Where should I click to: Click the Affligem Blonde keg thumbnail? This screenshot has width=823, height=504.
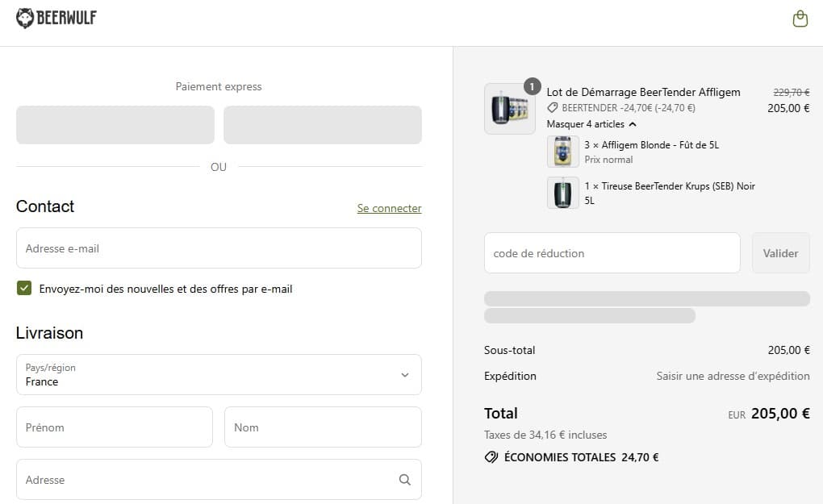[x=562, y=152]
